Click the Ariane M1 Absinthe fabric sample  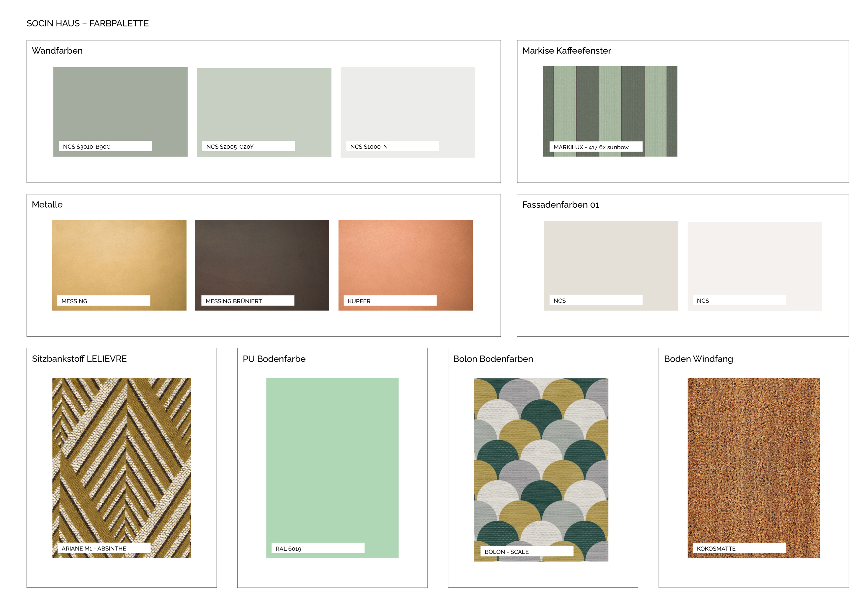tap(121, 468)
